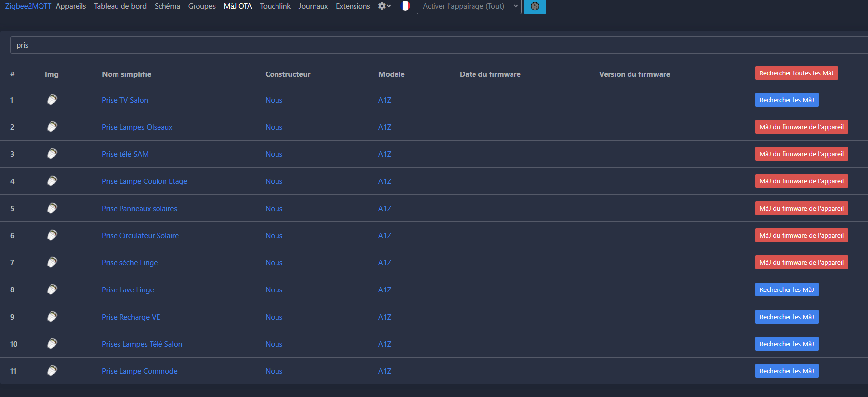Open the Prise sèche Linge device link
Viewport: 868px width, 397px height.
pos(130,262)
